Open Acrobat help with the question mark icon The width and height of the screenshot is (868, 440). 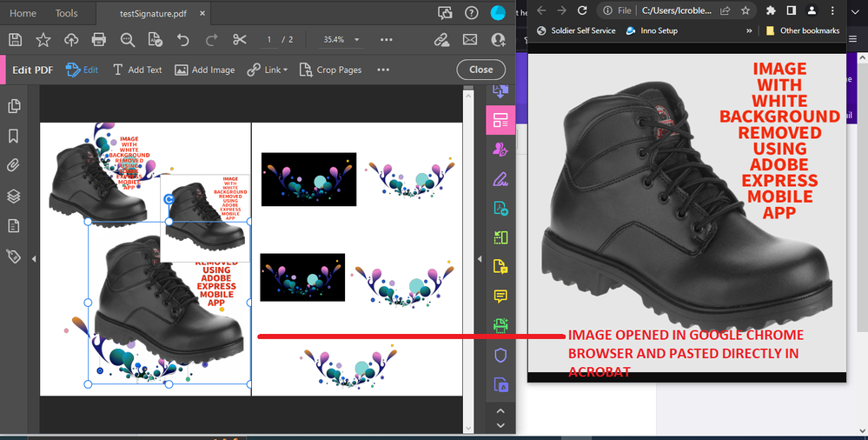pyautogui.click(x=472, y=13)
